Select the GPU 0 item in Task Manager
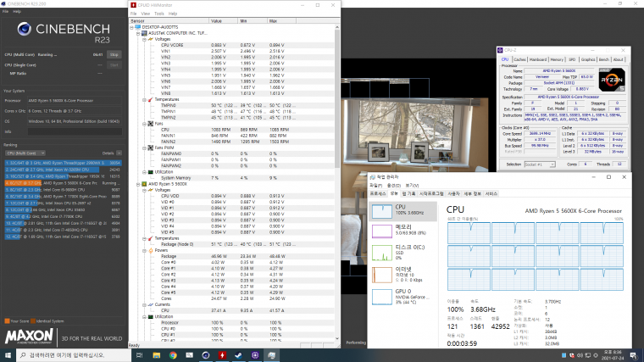The width and height of the screenshot is (644, 362). coord(402,296)
